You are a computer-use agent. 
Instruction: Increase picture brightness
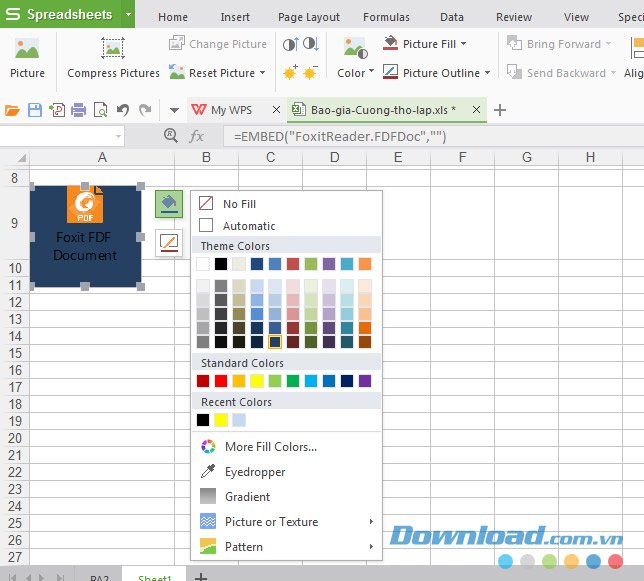coord(290,73)
